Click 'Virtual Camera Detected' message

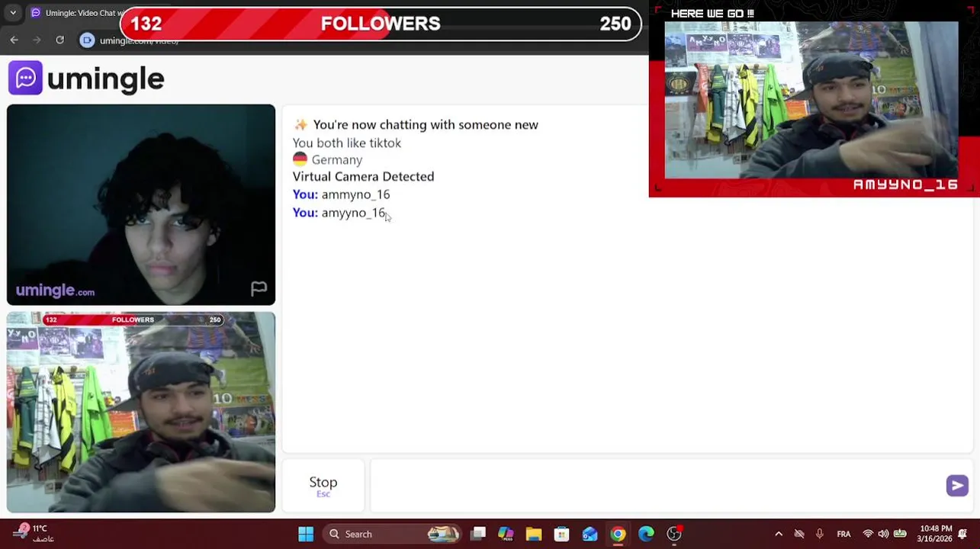click(x=363, y=176)
